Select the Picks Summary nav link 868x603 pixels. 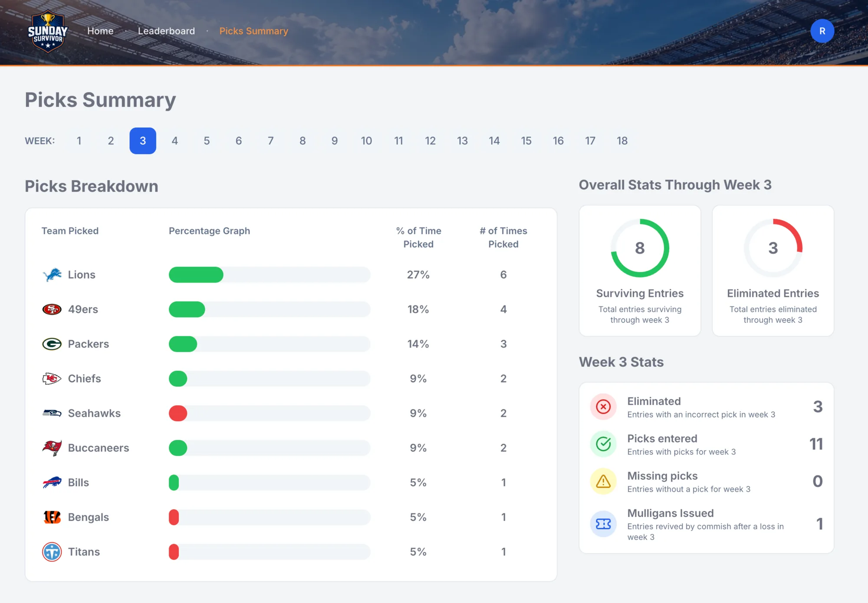pos(253,31)
